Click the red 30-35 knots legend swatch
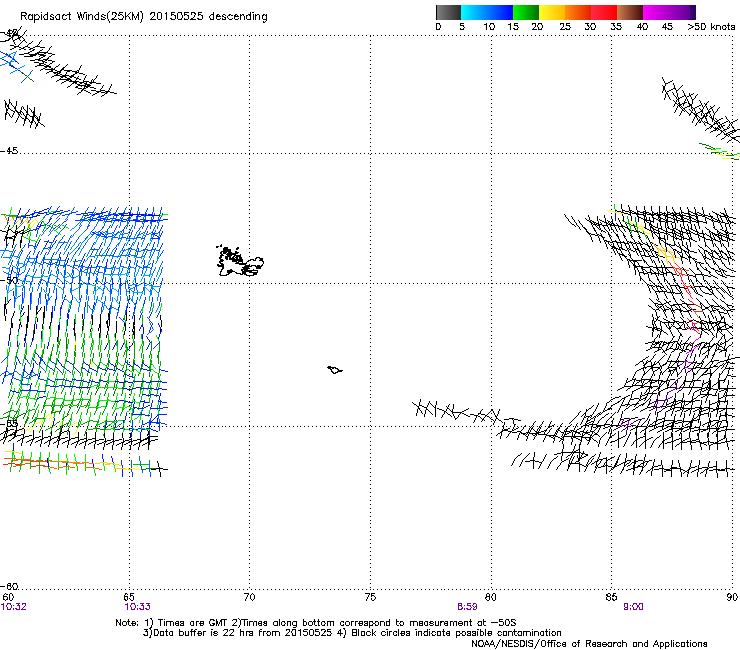 (x=604, y=12)
